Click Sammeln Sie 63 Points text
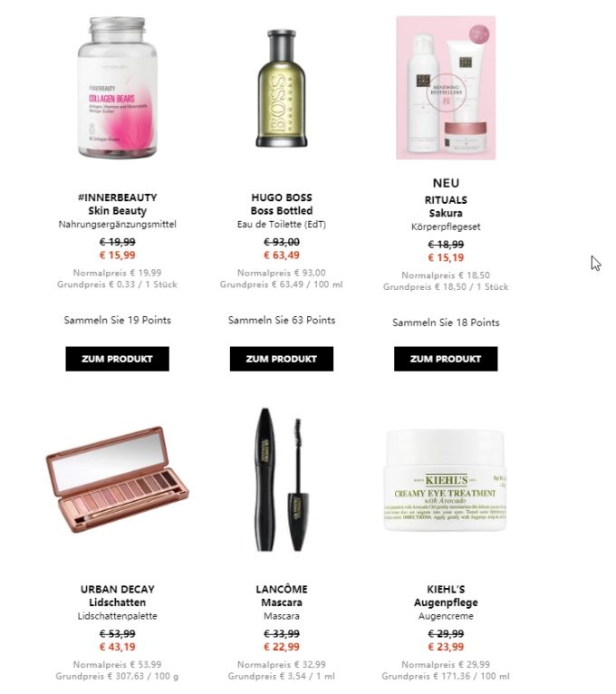Screen dimensions: 616x694 click(x=282, y=320)
